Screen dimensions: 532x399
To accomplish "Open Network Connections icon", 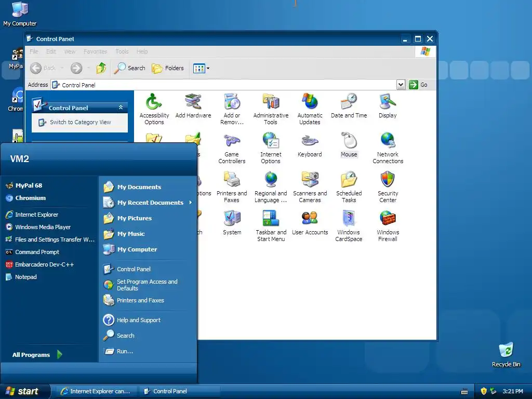I will [388, 148].
